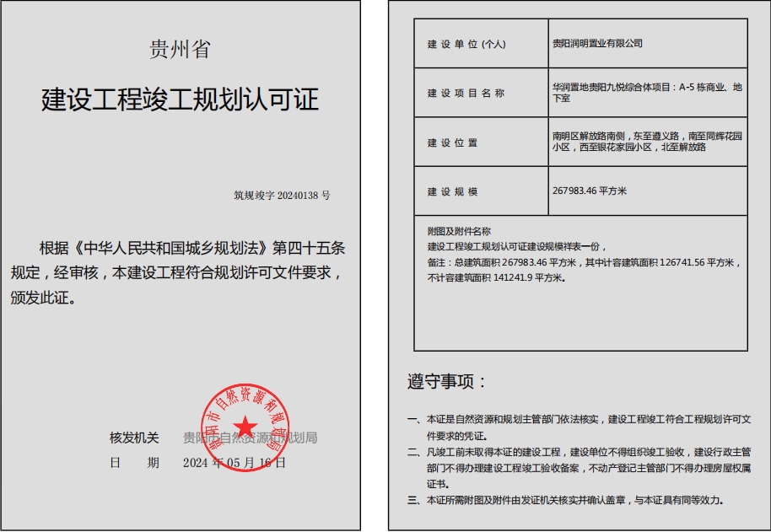Image resolution: width=771 pixels, height=532 pixels.
Task: Click the label 附图及附件名称
Action: point(459,231)
